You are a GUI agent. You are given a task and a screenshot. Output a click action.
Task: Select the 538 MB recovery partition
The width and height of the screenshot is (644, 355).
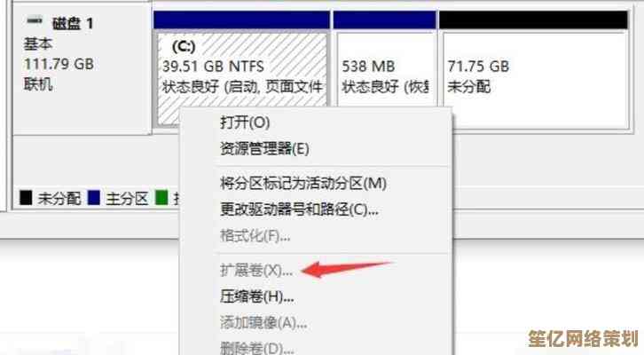click(384, 69)
